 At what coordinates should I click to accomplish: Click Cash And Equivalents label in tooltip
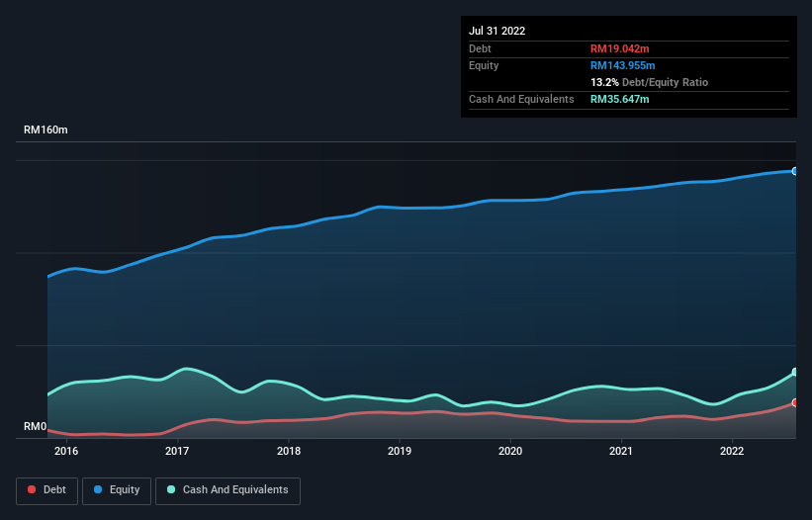point(521,99)
